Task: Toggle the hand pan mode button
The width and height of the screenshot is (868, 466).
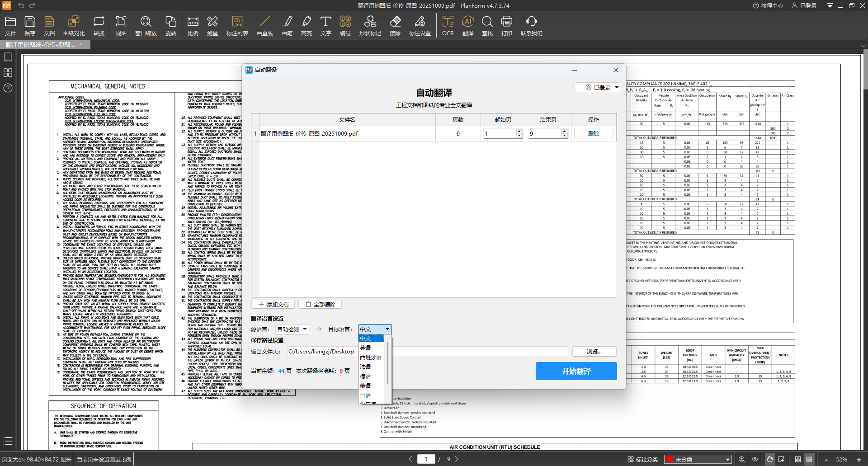Action: tap(769, 459)
